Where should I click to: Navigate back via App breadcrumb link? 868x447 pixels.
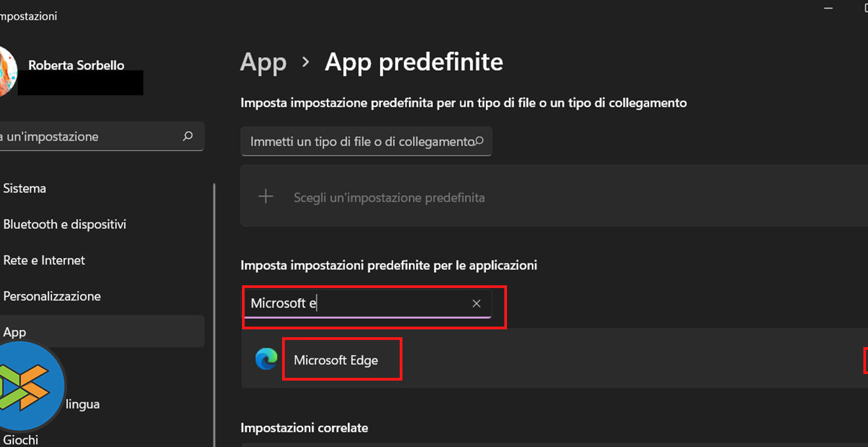[x=263, y=62]
